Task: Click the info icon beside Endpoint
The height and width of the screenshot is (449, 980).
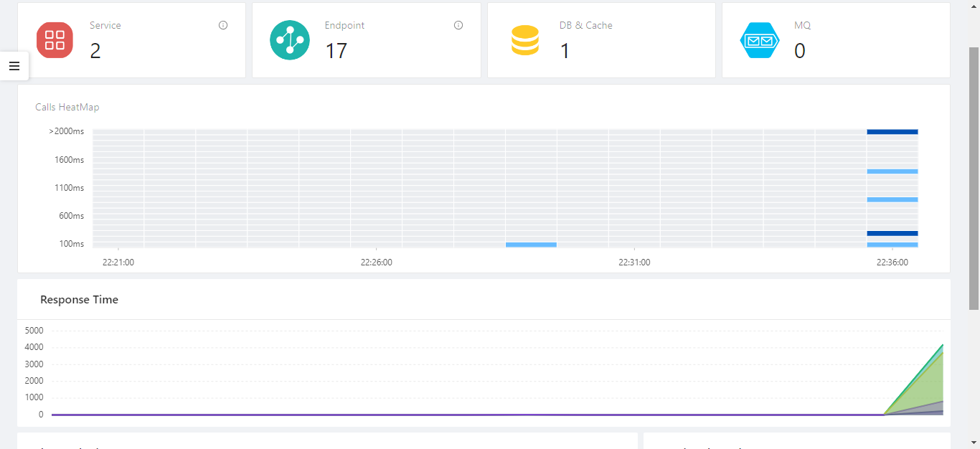Action: pyautogui.click(x=458, y=25)
